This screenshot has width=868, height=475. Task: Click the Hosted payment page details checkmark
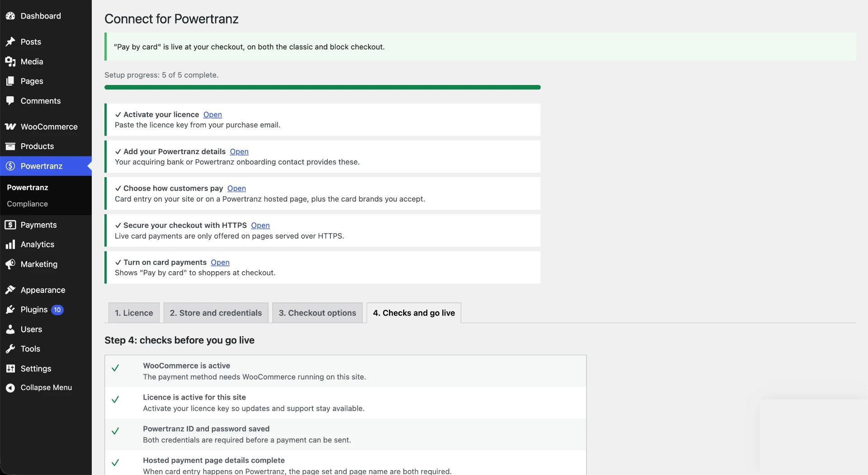point(115,462)
